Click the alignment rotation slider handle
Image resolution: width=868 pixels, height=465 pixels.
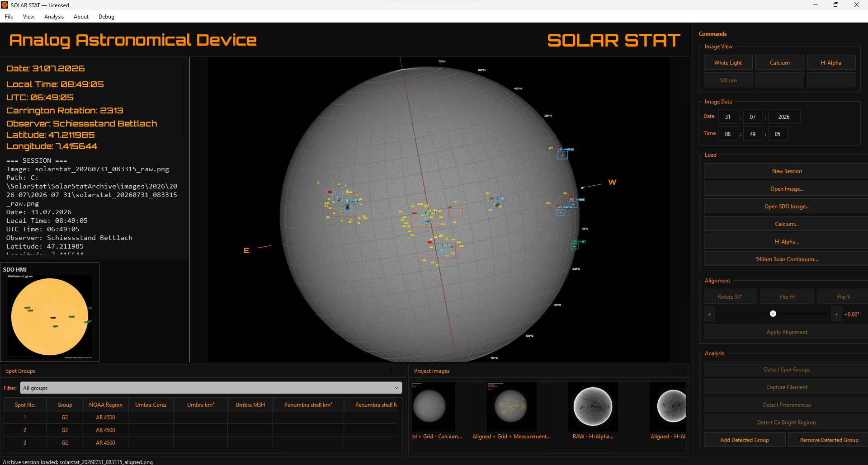click(x=773, y=314)
